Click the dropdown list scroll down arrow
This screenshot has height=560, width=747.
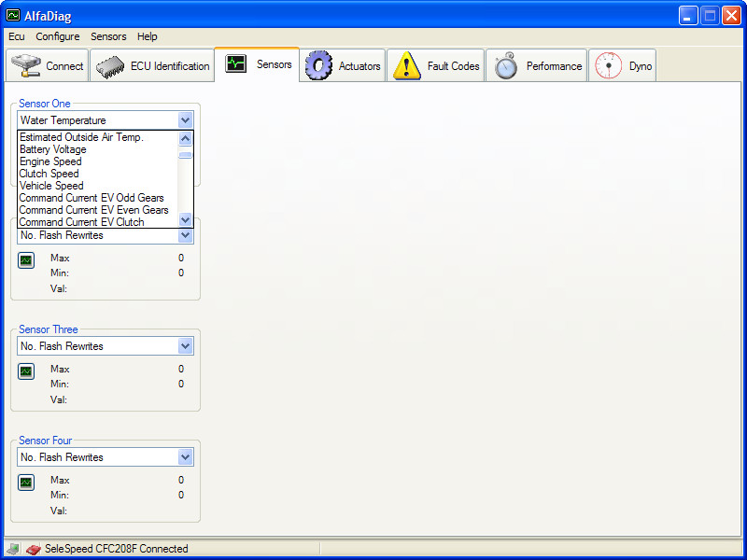(x=185, y=219)
